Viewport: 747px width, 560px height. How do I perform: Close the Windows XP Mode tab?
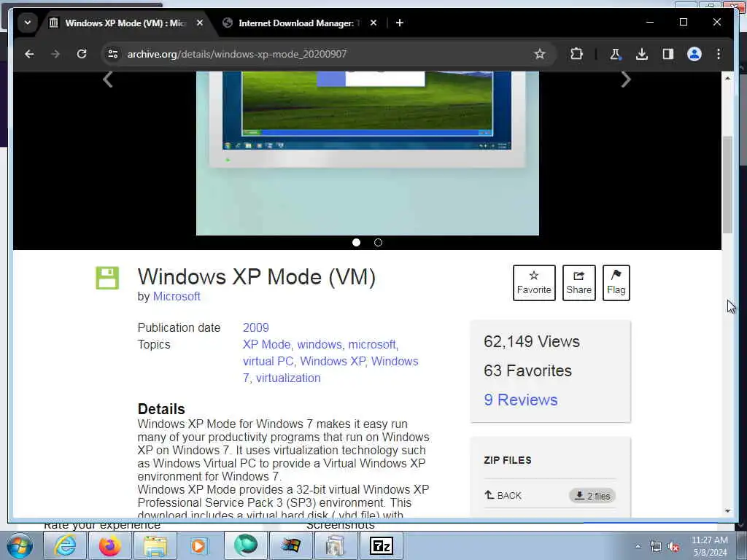tap(200, 23)
